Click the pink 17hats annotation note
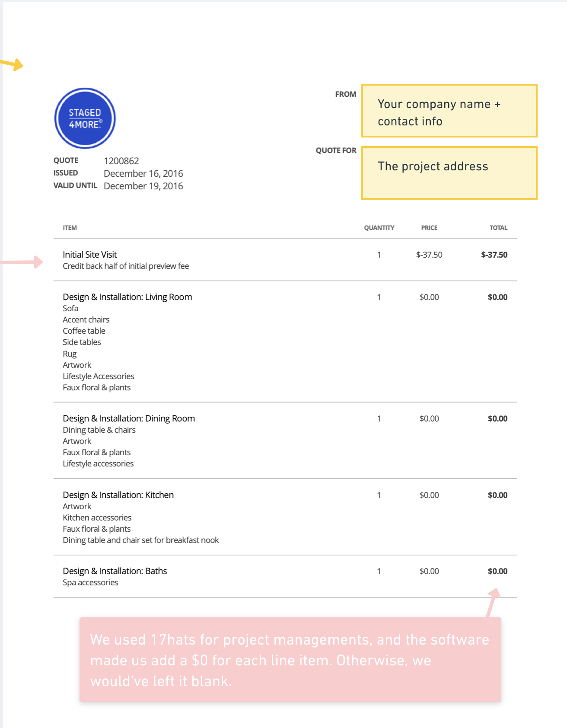Viewport: 567px width, 728px height. (290, 660)
